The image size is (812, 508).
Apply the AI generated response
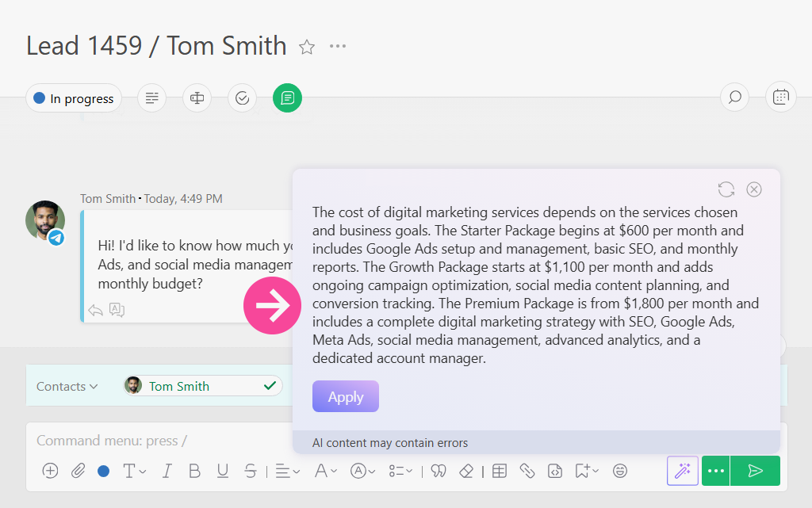tap(346, 397)
